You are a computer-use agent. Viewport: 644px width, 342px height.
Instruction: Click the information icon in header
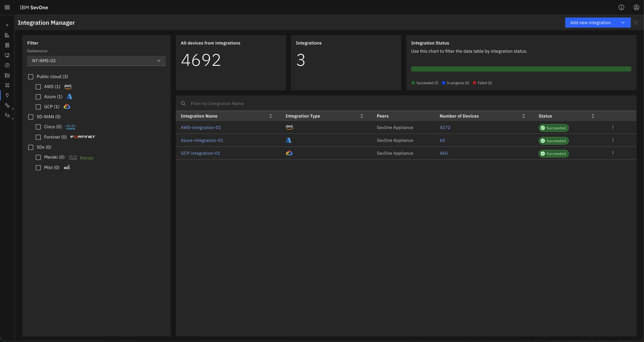[621, 8]
